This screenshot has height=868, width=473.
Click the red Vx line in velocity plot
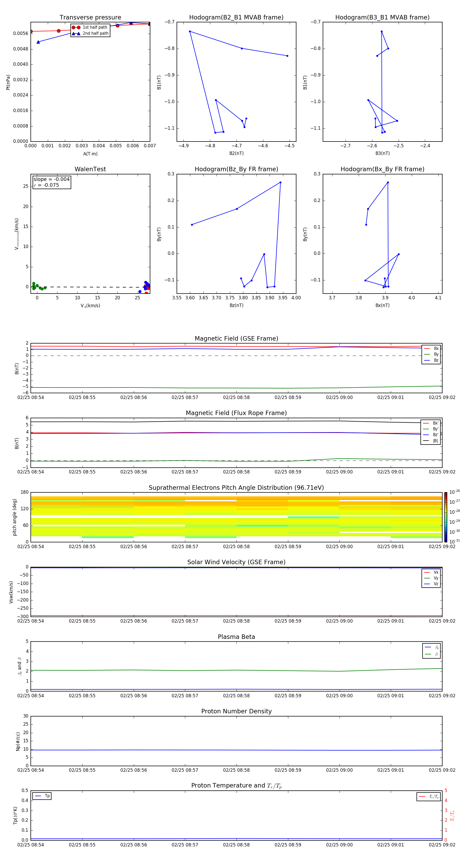point(236,615)
